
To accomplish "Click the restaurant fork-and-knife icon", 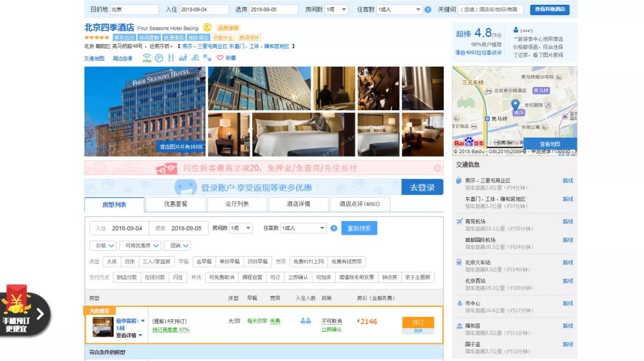I will (x=171, y=58).
